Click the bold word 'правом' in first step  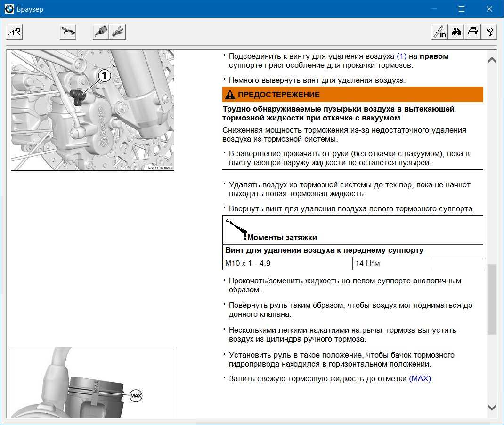pyautogui.click(x=434, y=56)
